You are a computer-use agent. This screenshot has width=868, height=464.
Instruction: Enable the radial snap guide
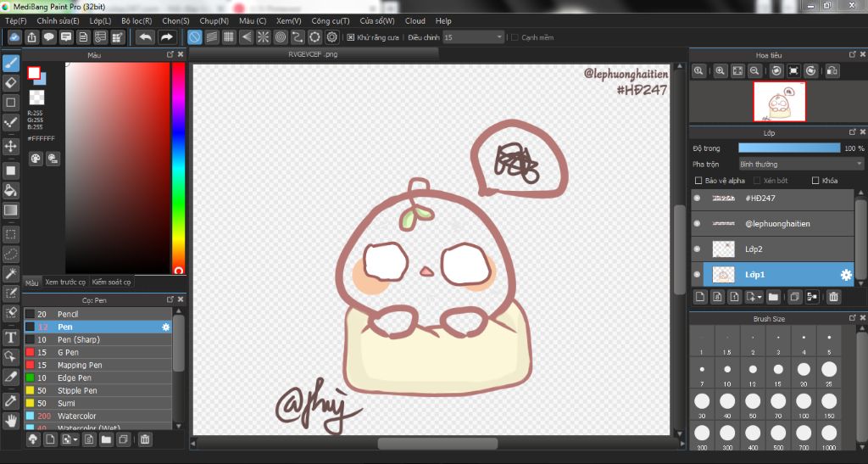click(263, 37)
